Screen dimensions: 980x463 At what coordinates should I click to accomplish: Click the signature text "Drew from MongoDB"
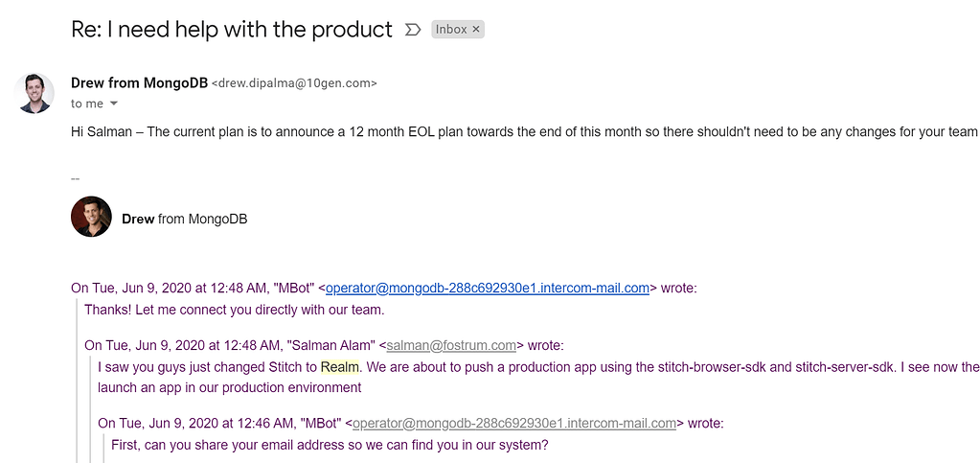click(x=184, y=219)
